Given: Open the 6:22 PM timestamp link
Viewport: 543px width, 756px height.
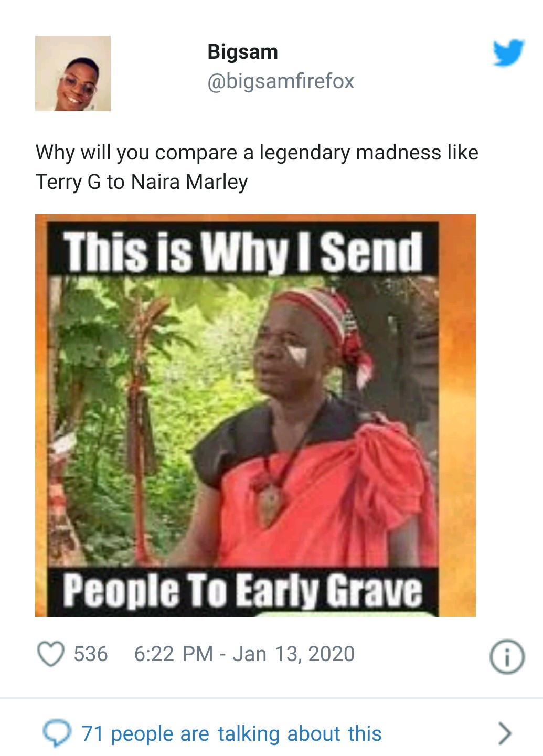Looking at the screenshot, I should click(x=174, y=654).
